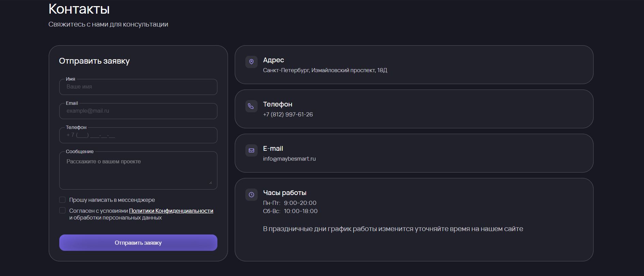
Task: Click the phone number +7 (812) 997-61-26
Action: [288, 114]
